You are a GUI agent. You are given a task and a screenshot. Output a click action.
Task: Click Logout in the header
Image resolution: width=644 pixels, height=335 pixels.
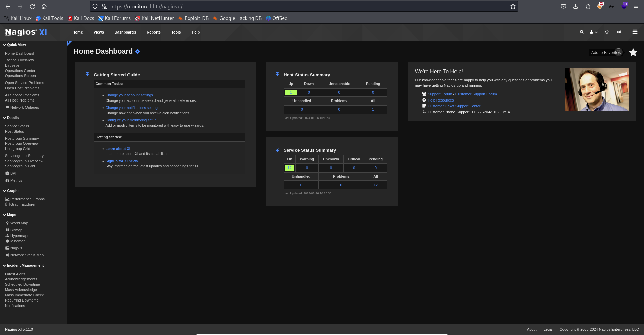pos(613,32)
